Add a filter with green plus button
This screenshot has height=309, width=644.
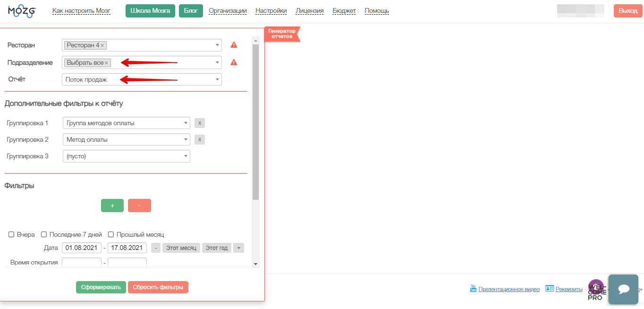(x=112, y=206)
